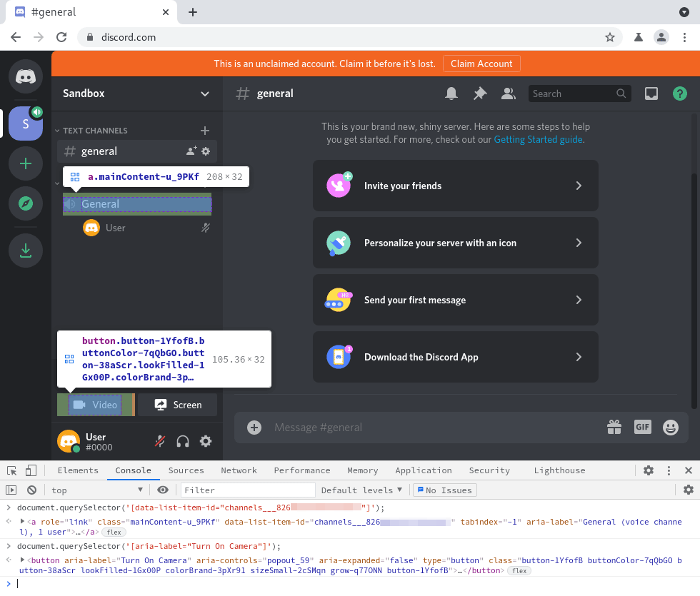Click the Claim Account button
Screen dimensions: 700x596
coord(481,64)
